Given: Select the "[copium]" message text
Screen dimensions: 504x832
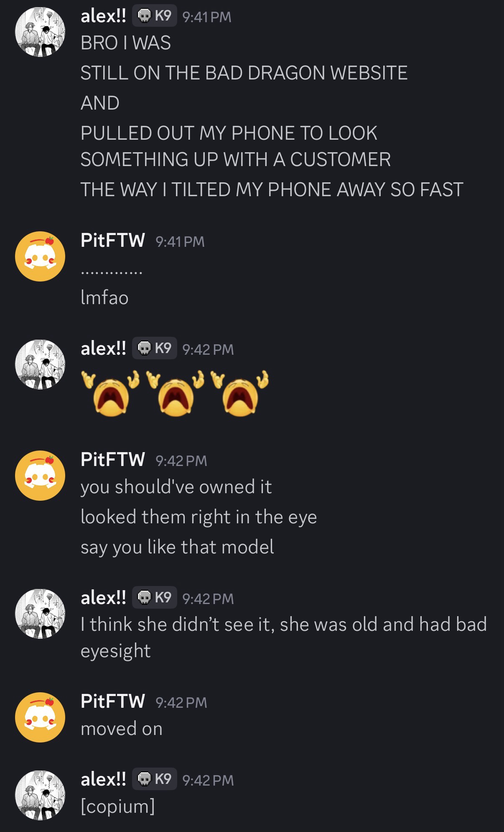Looking at the screenshot, I should [x=118, y=806].
